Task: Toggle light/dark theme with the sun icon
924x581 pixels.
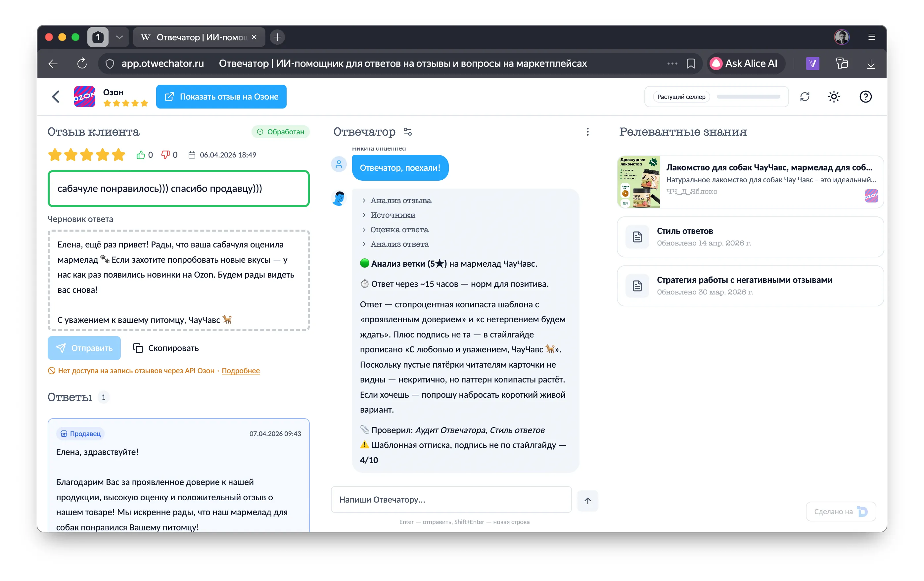Action: tap(834, 97)
